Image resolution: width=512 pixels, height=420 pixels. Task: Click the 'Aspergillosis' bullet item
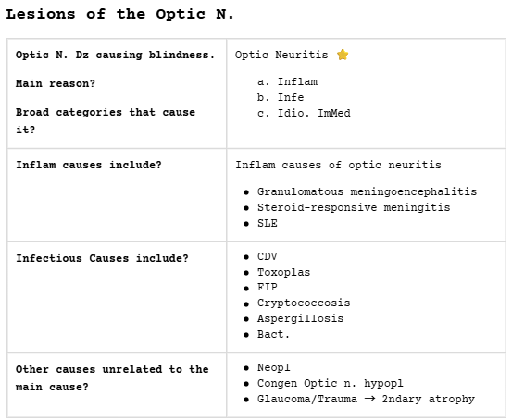[x=300, y=318]
